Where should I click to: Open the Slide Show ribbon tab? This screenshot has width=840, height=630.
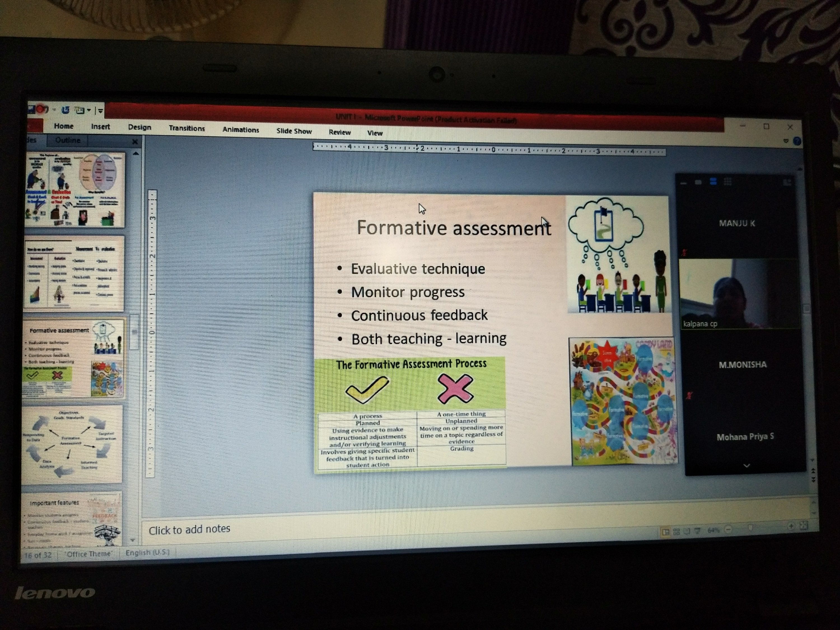pyautogui.click(x=294, y=131)
